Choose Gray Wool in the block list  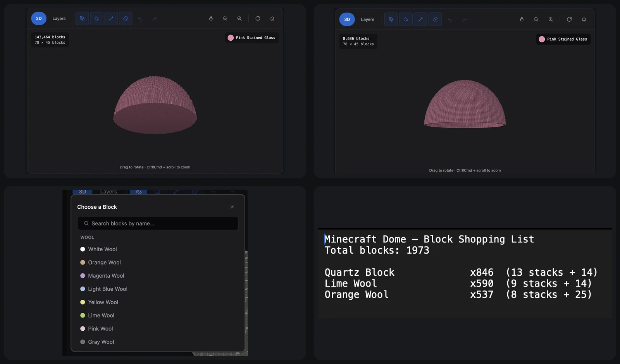(158, 342)
